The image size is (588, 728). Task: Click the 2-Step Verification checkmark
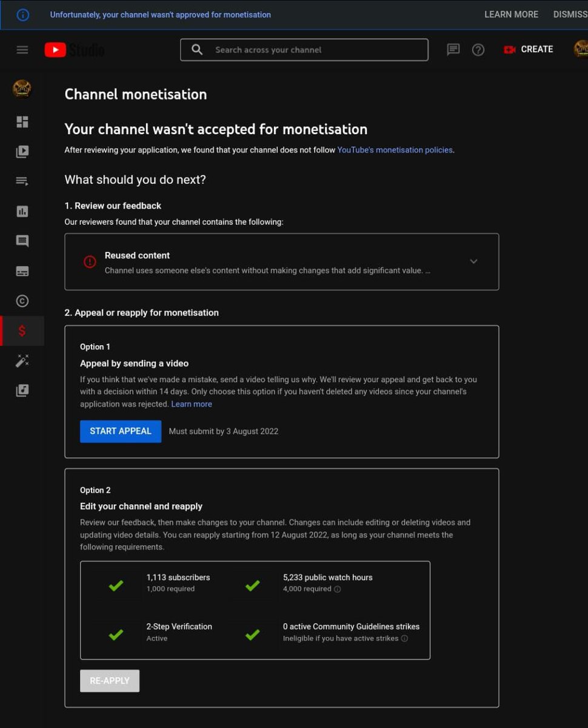coord(116,635)
